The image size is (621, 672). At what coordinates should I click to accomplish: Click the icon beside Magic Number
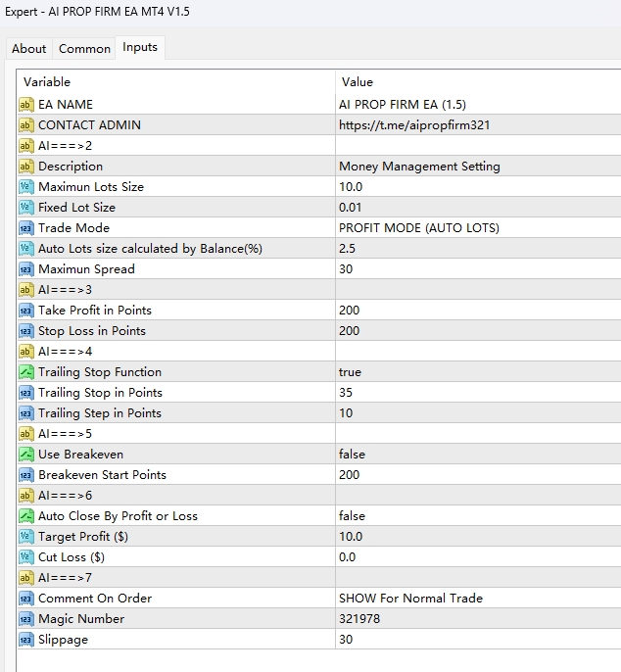[x=26, y=619]
